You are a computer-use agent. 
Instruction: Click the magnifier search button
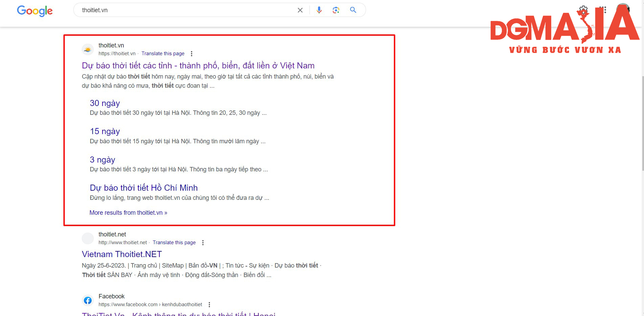click(x=353, y=10)
